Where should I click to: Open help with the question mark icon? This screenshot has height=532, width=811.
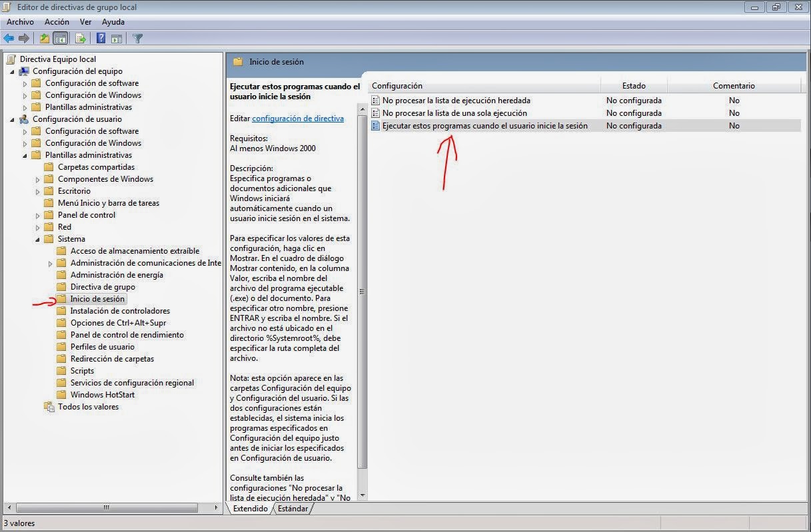point(101,39)
